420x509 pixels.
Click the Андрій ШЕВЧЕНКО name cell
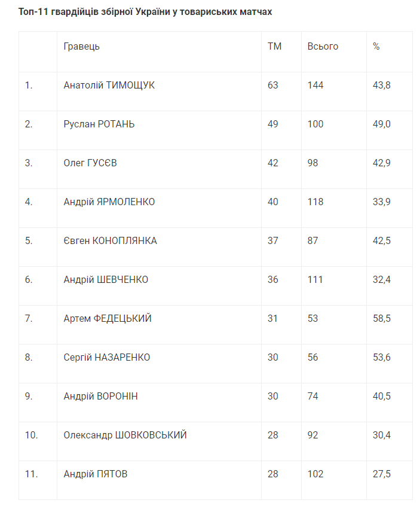point(106,280)
